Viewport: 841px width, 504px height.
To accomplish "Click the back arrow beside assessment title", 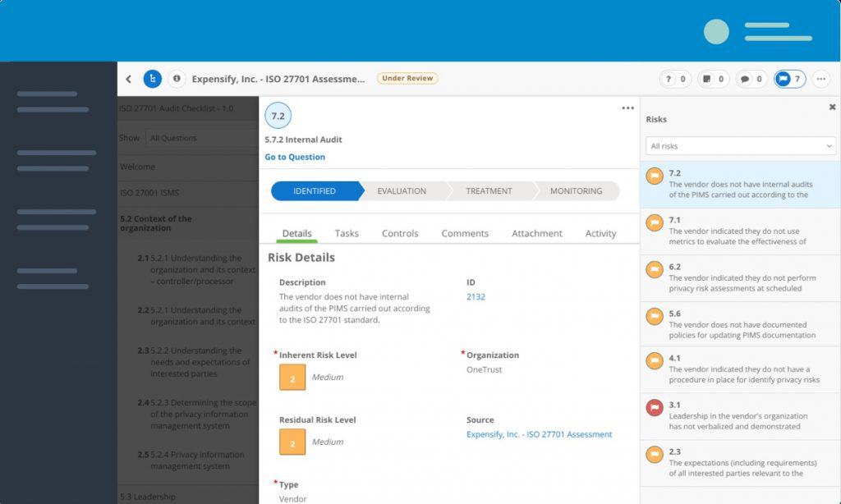I will [x=129, y=79].
